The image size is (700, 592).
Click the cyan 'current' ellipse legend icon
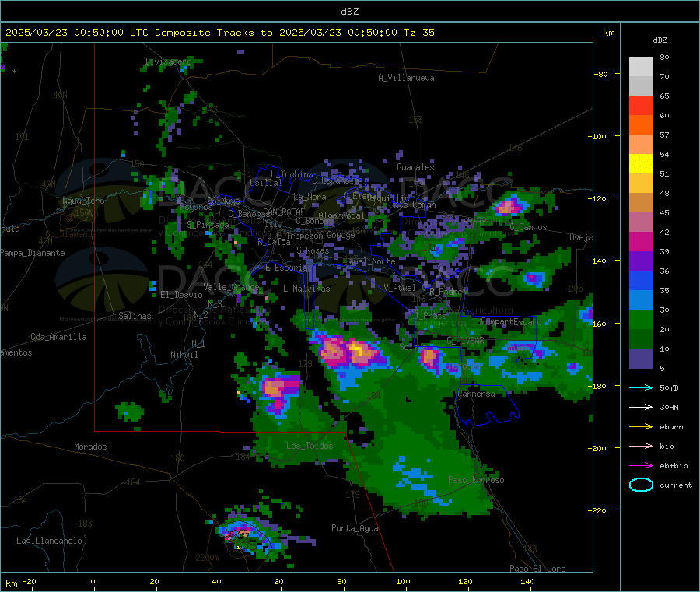641,485
